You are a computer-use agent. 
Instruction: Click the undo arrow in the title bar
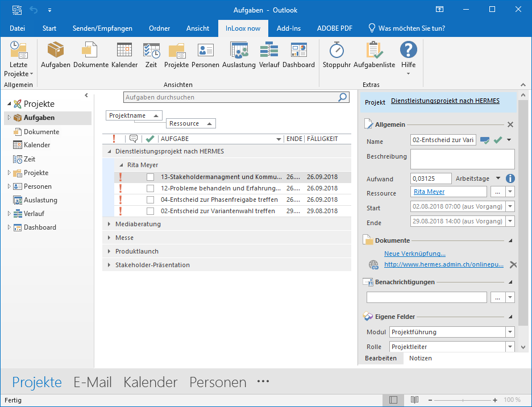coord(34,10)
